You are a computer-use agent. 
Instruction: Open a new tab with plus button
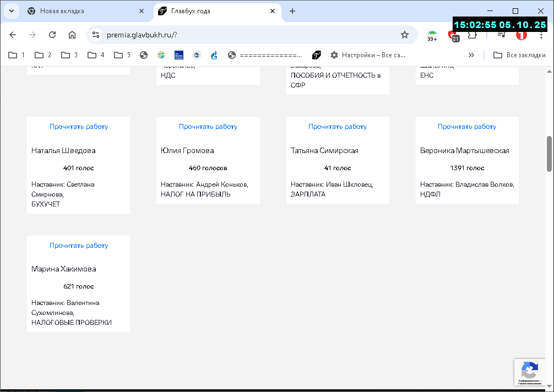(292, 11)
